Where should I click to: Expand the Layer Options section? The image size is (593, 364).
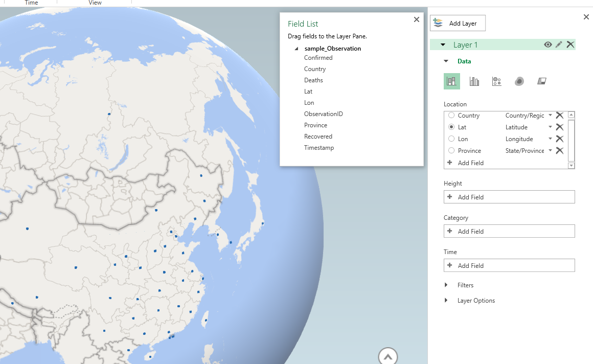pyautogui.click(x=446, y=301)
